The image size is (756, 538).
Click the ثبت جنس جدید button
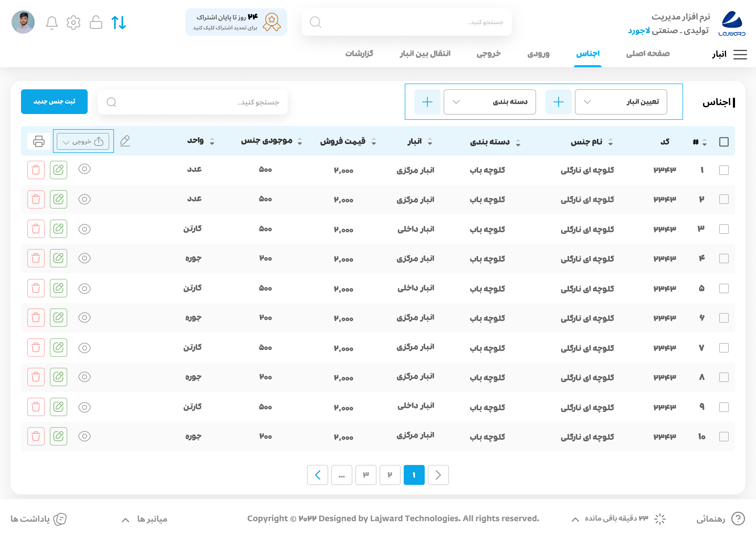(54, 102)
